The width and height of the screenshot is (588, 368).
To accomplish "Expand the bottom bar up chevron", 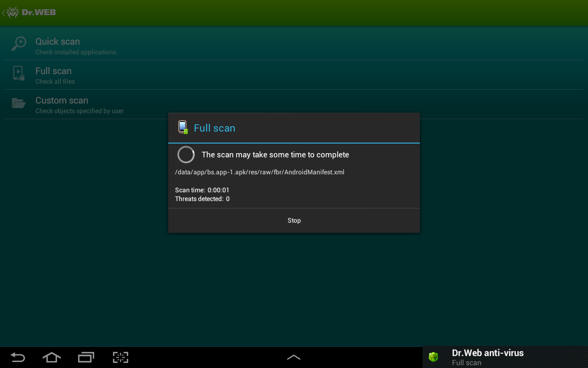I will point(294,357).
